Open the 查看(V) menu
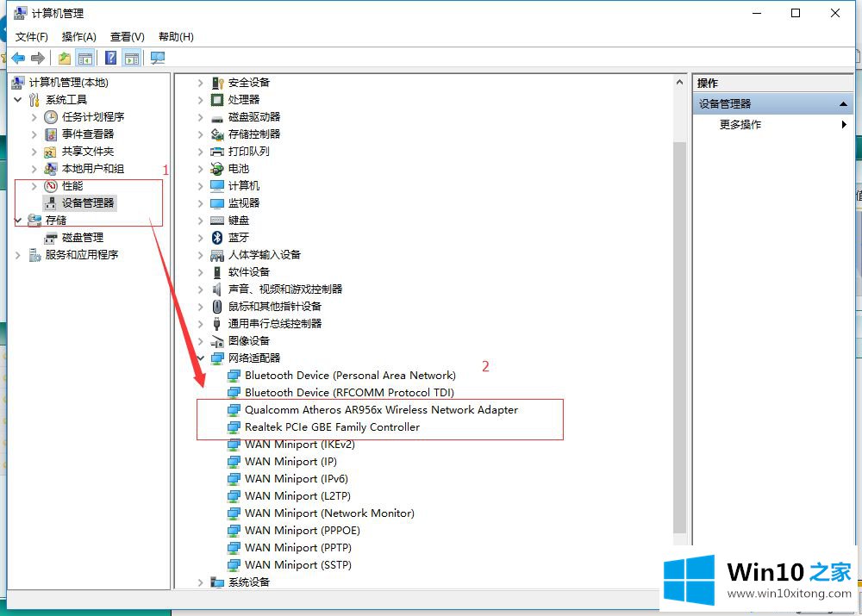Viewport: 862px width, 616px height. (x=127, y=37)
